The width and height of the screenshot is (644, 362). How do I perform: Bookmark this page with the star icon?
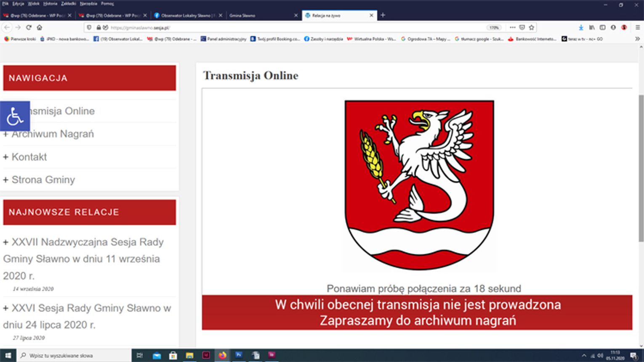pyautogui.click(x=532, y=27)
